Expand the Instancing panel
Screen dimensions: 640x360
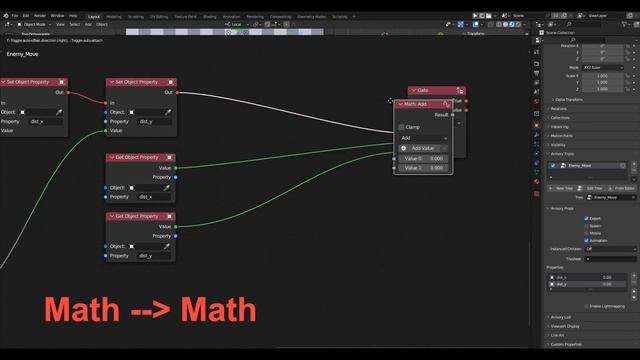(x=559, y=127)
